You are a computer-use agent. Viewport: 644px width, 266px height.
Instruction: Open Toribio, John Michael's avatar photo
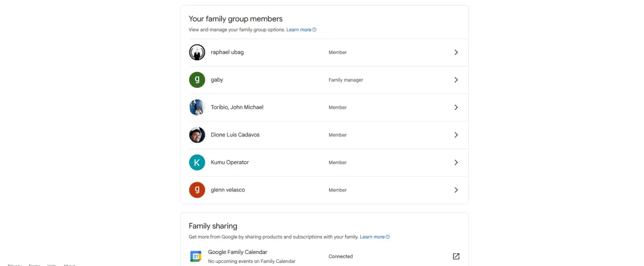pyautogui.click(x=197, y=107)
